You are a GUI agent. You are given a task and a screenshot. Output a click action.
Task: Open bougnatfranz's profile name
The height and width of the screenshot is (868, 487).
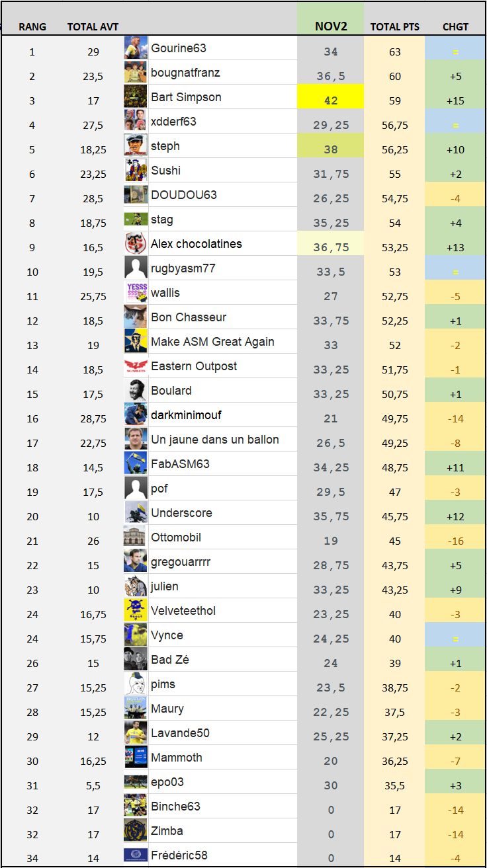click(185, 73)
